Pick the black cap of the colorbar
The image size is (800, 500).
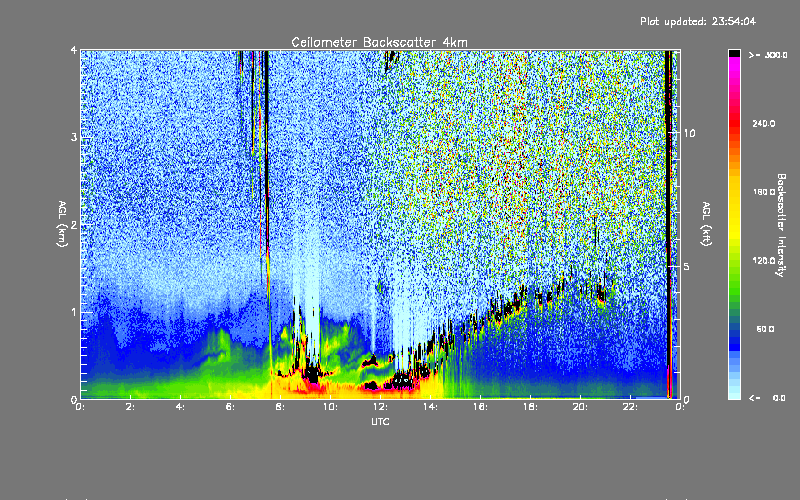[x=734, y=53]
